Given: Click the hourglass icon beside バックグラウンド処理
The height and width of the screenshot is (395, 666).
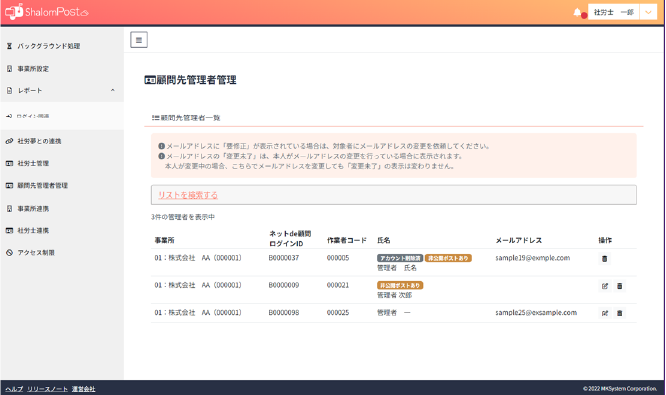Looking at the screenshot, I should click(9, 46).
